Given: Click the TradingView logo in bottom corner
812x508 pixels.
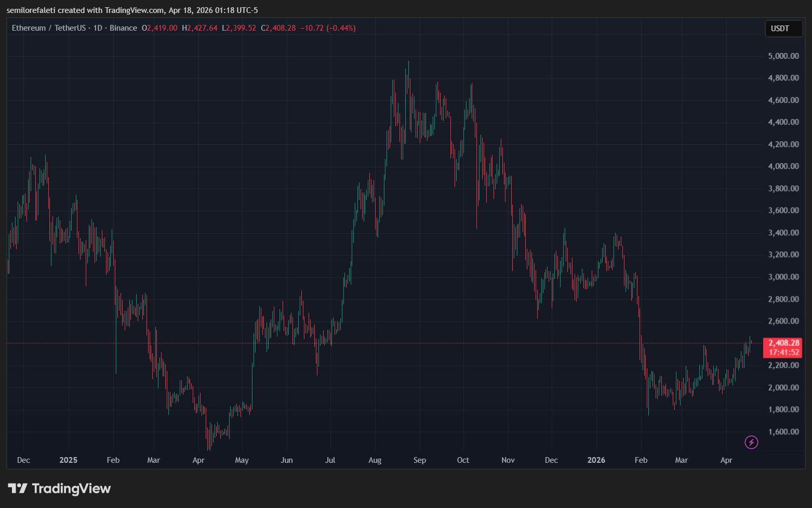Looking at the screenshot, I should [59, 488].
